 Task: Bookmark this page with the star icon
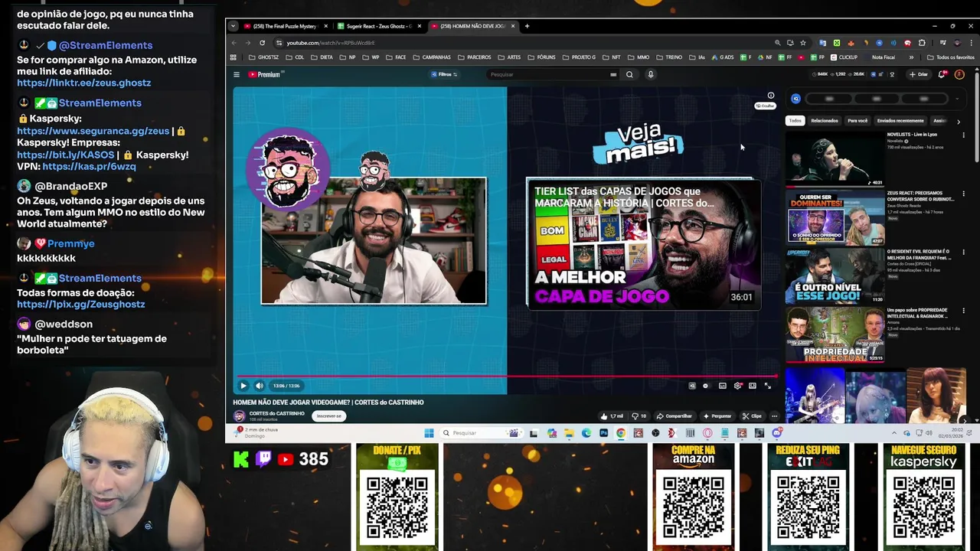pyautogui.click(x=802, y=43)
